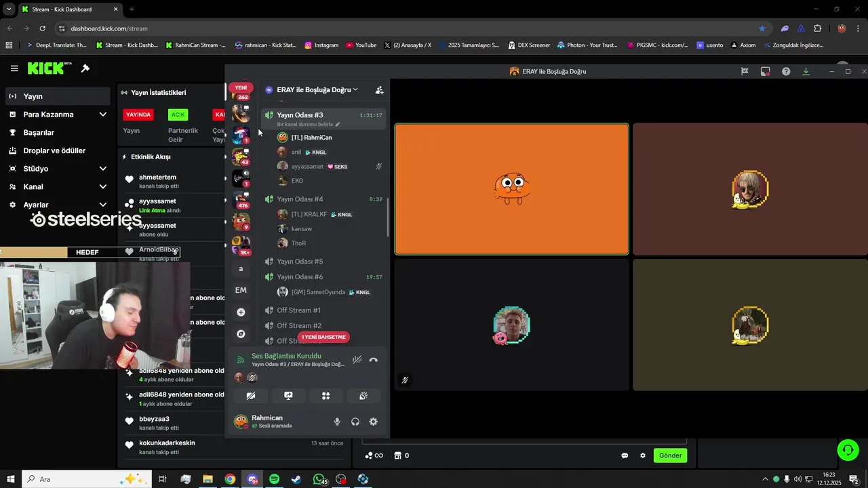This screenshot has height=488, width=868.
Task: Open the YouTube bookmark
Action: [x=361, y=45]
